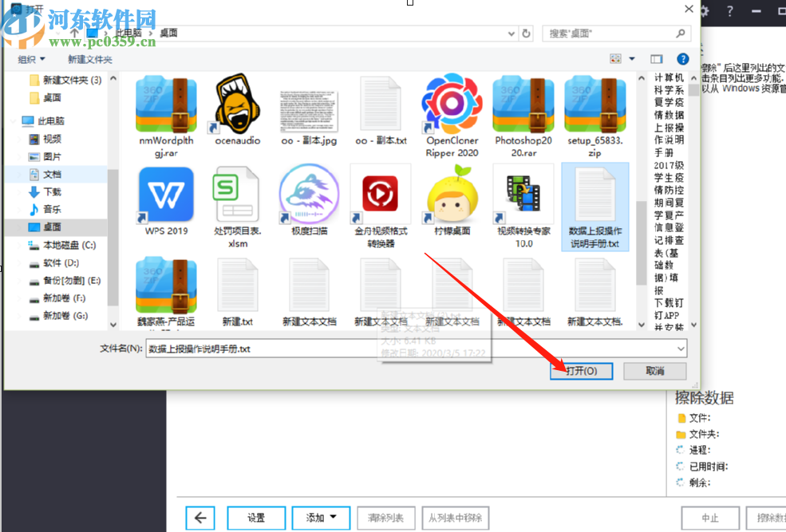786x532 pixels.
Task: Open 文档 in the navigation pane
Action: [x=45, y=175]
